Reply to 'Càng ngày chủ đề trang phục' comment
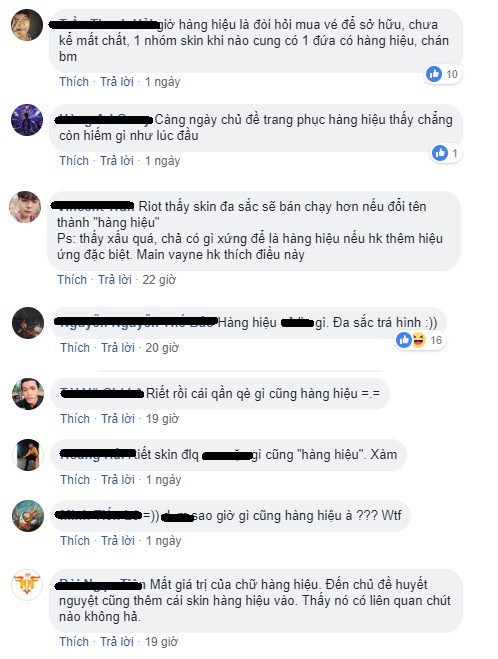Screen dimensions: 498x659 coord(117,161)
